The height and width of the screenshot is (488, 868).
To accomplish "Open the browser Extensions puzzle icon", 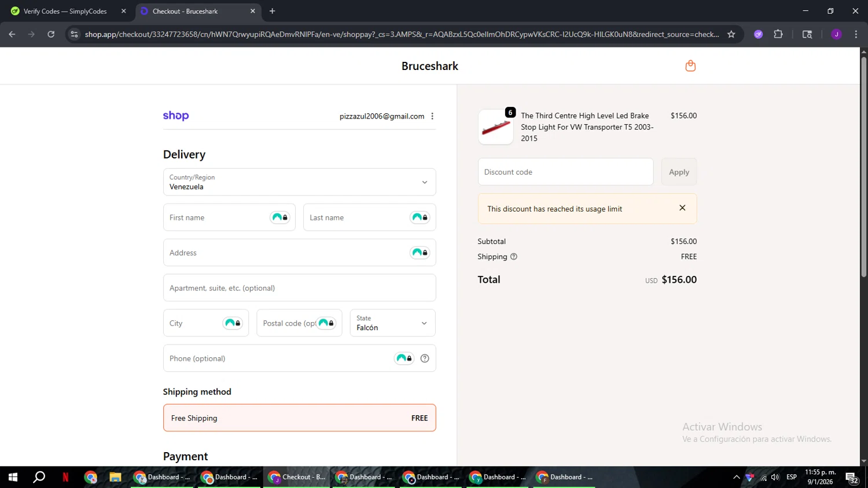I will click(778, 34).
